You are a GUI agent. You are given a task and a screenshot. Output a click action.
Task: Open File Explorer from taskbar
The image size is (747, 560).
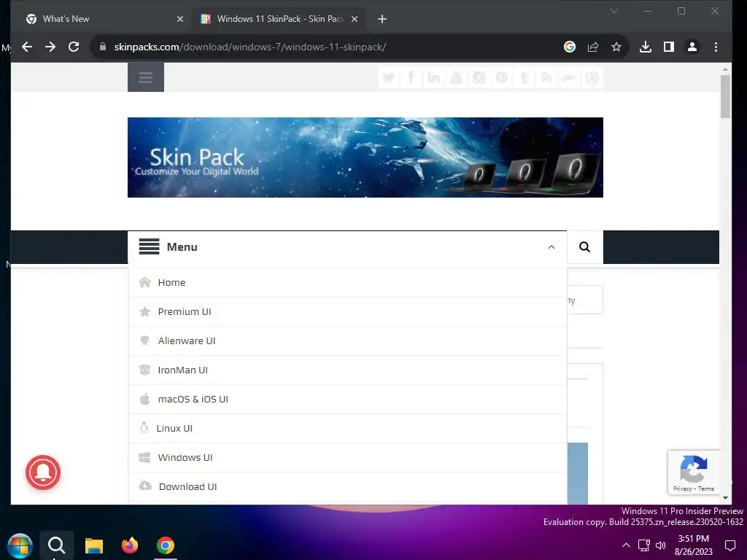click(x=94, y=545)
